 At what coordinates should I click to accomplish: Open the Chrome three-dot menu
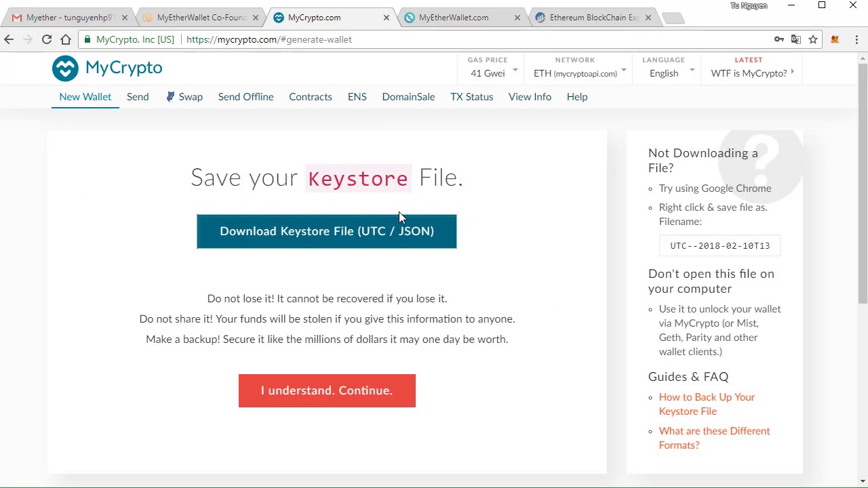pos(856,39)
